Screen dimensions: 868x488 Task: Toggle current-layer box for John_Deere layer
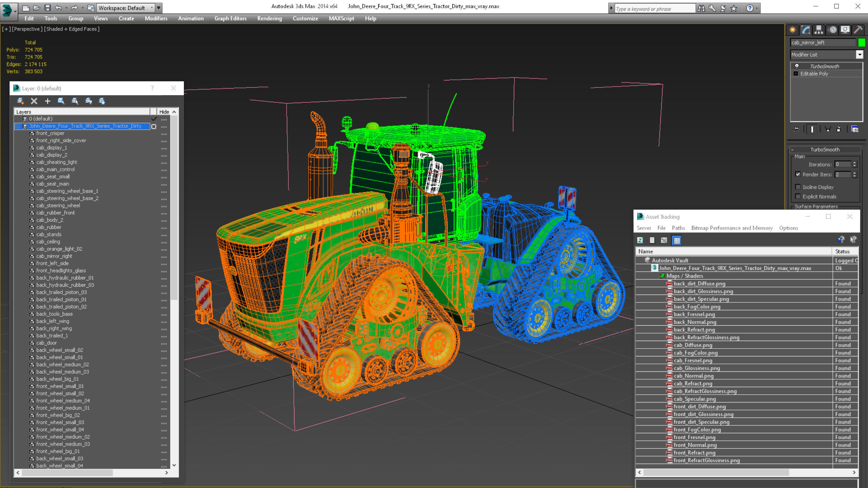(154, 126)
